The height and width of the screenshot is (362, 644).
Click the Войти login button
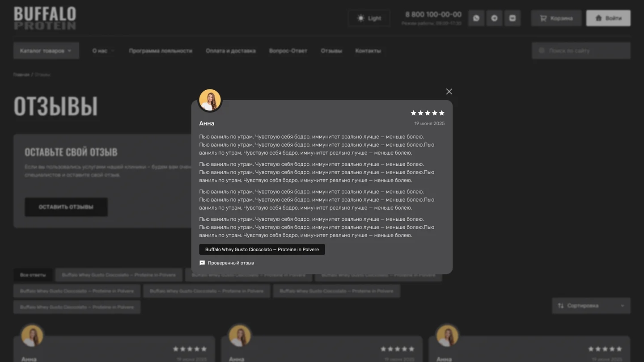[x=609, y=18]
